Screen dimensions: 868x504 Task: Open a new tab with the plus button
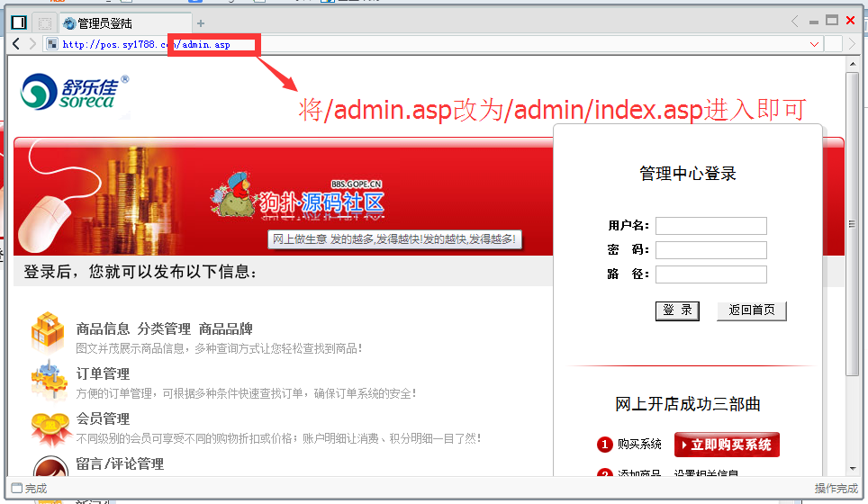point(201,23)
